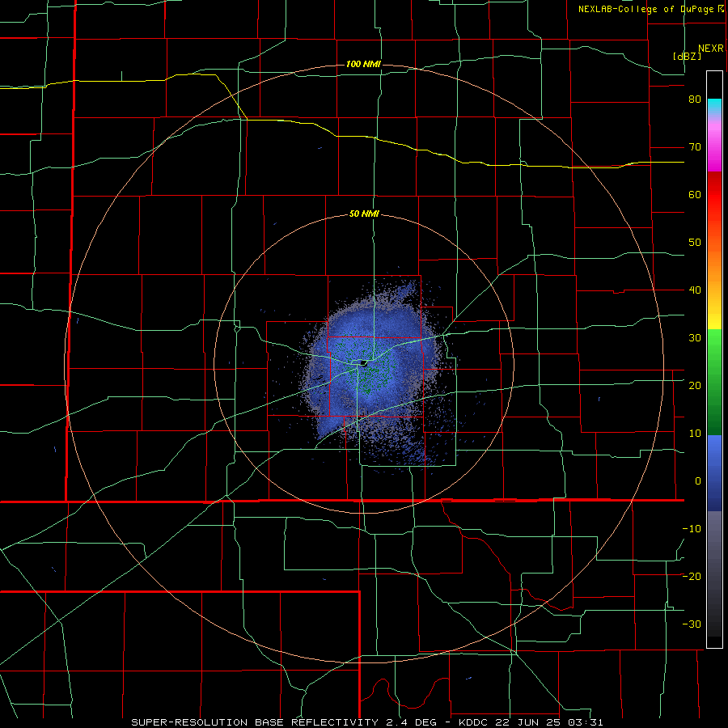This screenshot has width=728, height=728.
Task: Click the 50 NMI range ring label
Action: 365,214
